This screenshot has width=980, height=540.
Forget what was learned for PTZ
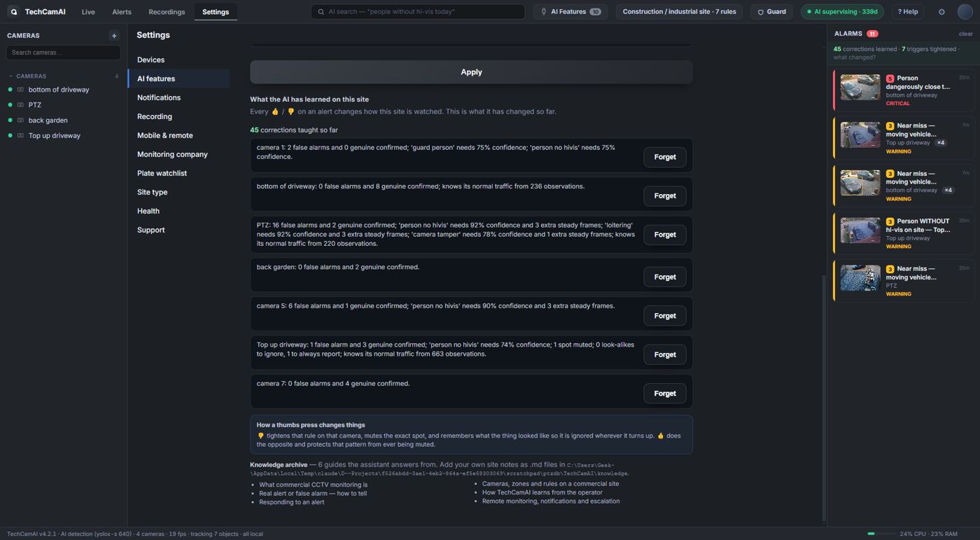coord(665,235)
